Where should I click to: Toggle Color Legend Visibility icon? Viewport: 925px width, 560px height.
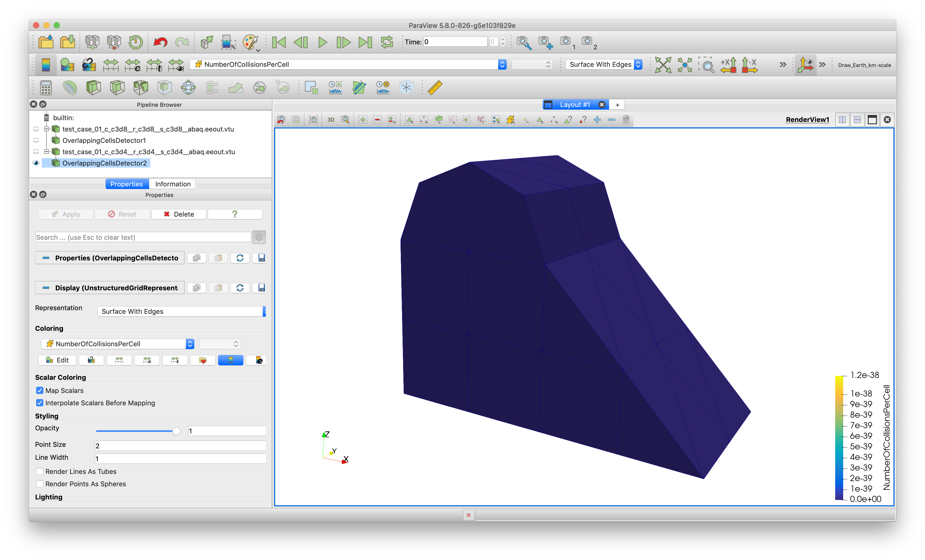click(x=46, y=64)
